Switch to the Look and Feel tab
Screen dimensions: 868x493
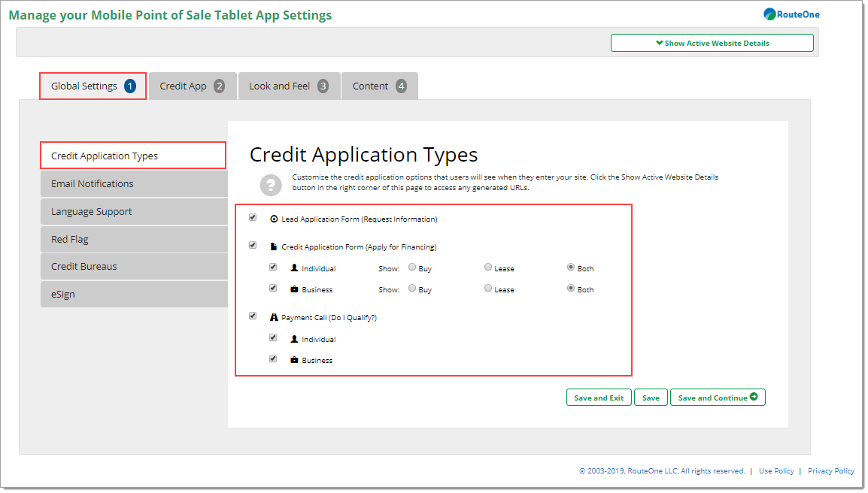coord(289,86)
